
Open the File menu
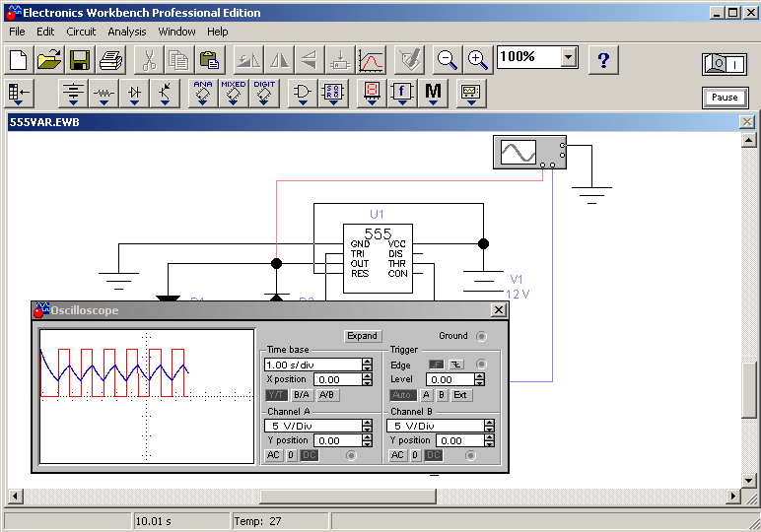pyautogui.click(x=17, y=32)
